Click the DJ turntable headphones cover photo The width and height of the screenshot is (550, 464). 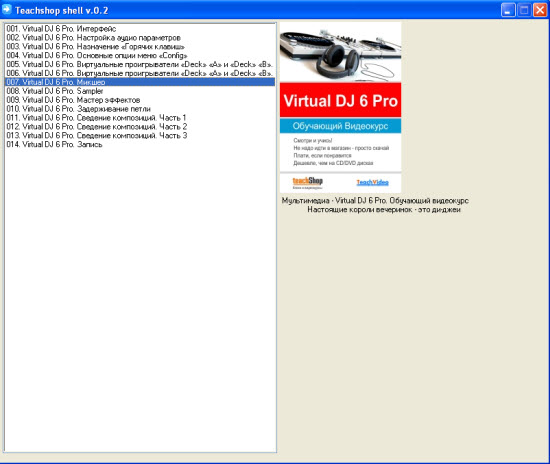[x=341, y=53]
